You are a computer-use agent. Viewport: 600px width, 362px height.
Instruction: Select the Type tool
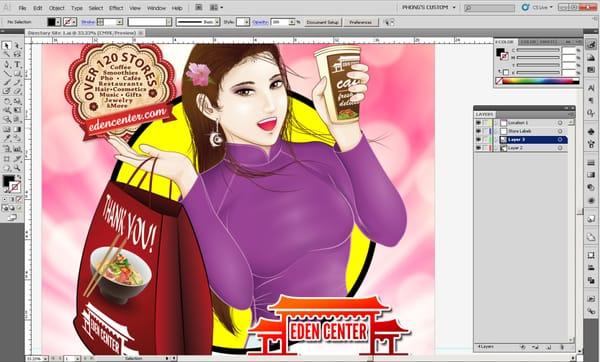coord(17,64)
